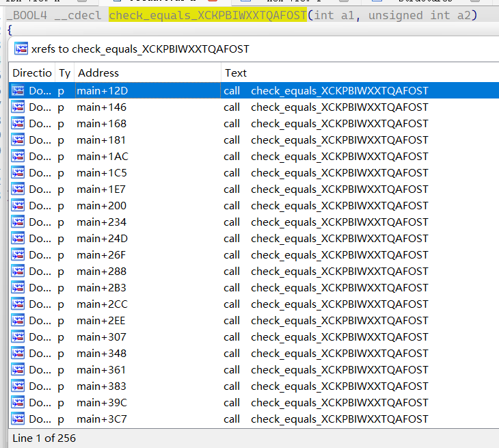Select xref row main+361

[x=254, y=369]
